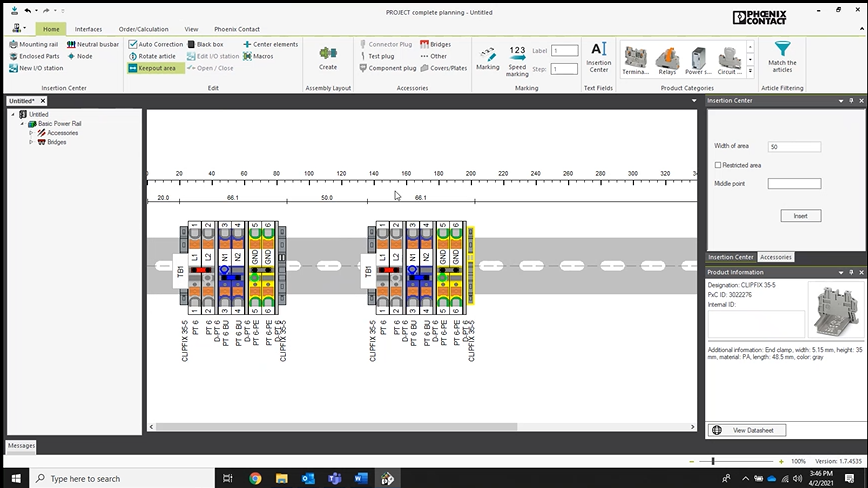Open Insertion Center text field tool
The width and height of the screenshot is (868, 488).
pos(598,58)
